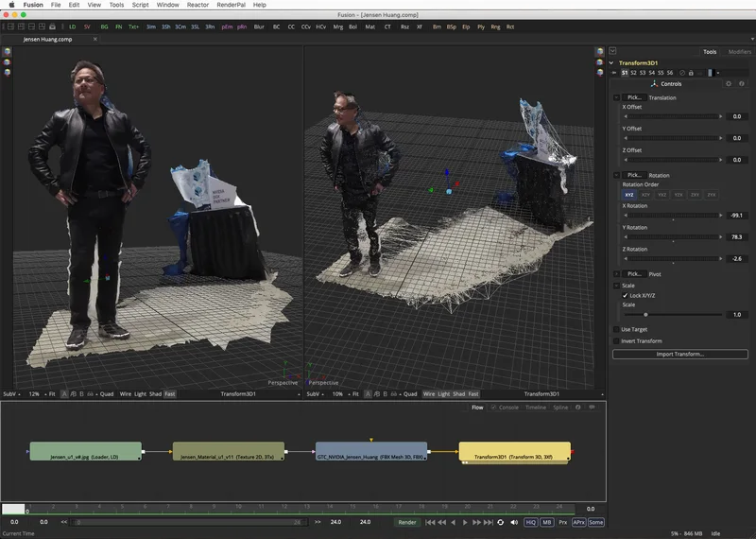
Task: Toggle the MB motion blur button
Action: pos(546,522)
